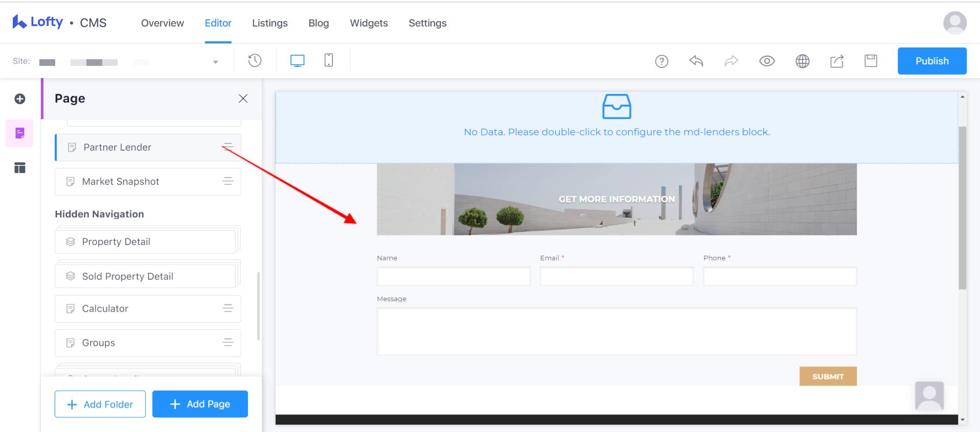Click the inbox tray icon in lenders block

617,106
